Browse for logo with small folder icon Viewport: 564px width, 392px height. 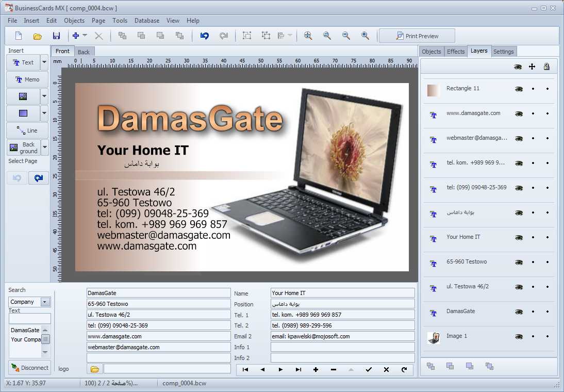[94, 369]
